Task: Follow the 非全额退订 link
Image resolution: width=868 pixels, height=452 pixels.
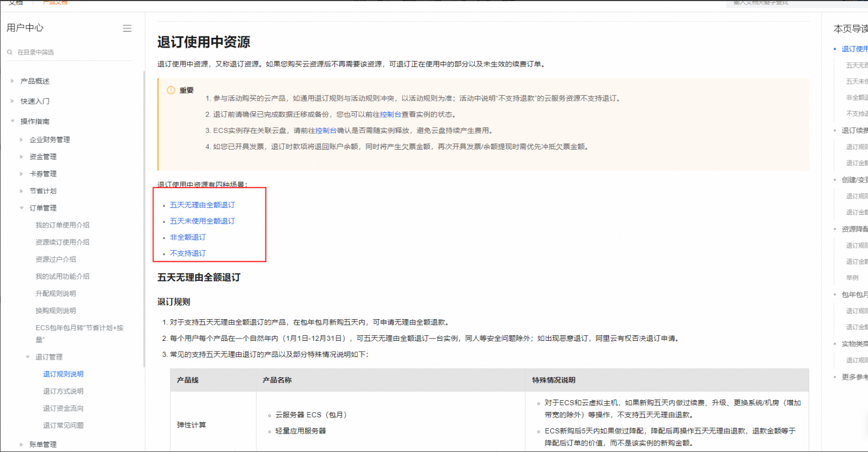Action: pos(188,238)
